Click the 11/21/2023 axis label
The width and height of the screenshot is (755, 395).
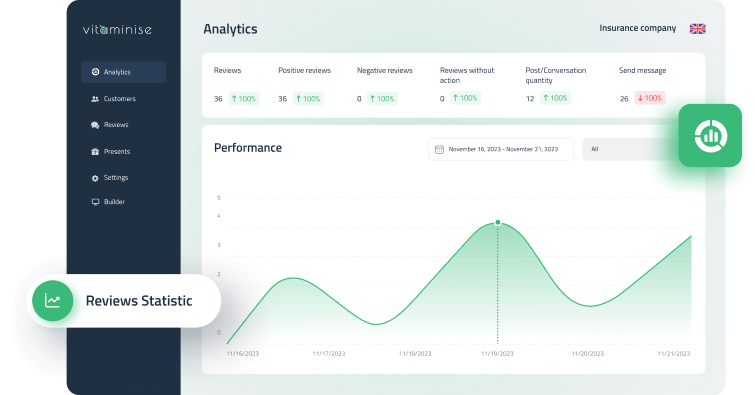(674, 354)
